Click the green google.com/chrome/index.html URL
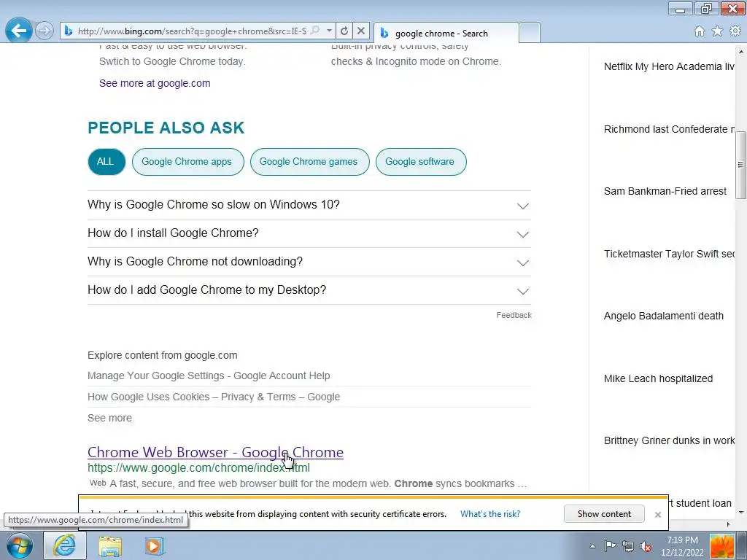Viewport: 747px width, 560px height. click(198, 468)
